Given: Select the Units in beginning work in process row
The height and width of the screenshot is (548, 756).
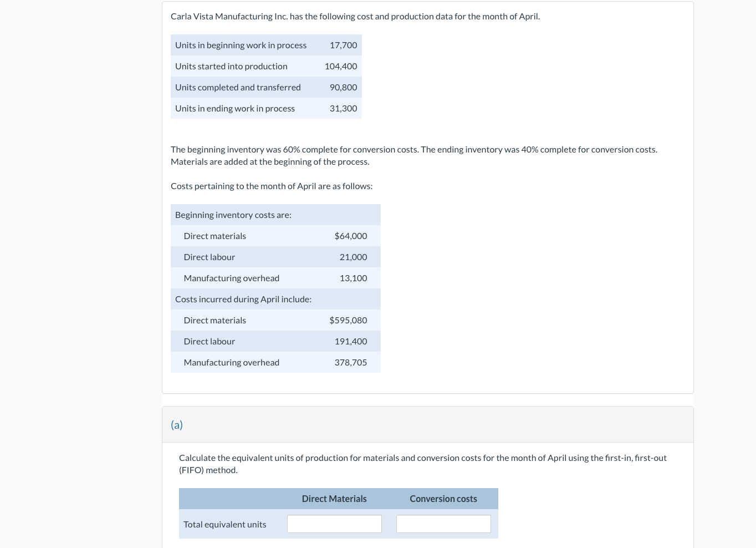Looking at the screenshot, I should click(241, 45).
